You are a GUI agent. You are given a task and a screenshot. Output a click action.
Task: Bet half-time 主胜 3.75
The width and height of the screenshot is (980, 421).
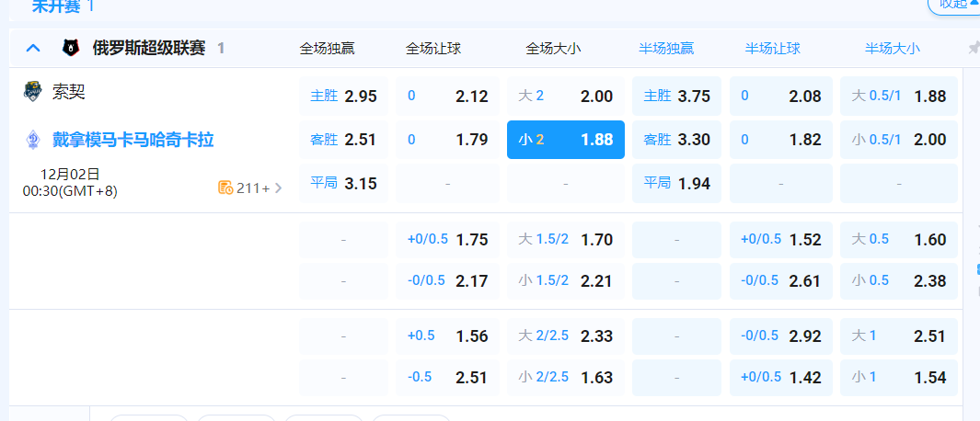[x=677, y=97]
